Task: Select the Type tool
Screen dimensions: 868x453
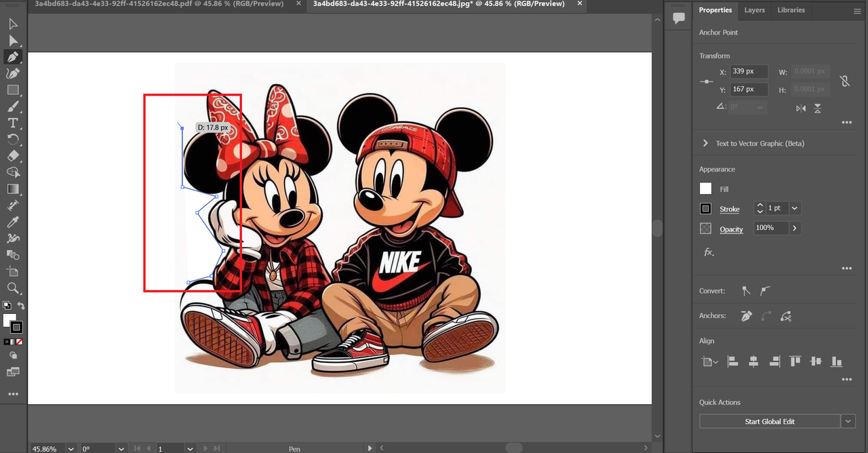Action: click(x=13, y=123)
